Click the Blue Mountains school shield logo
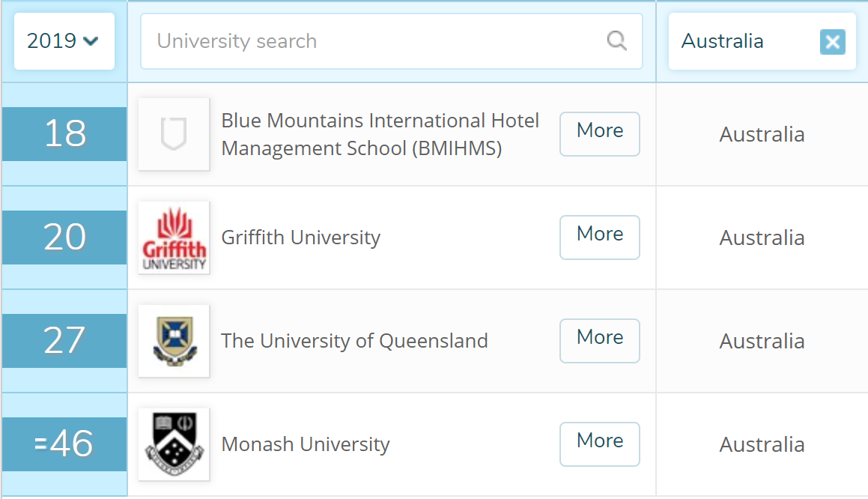 click(x=174, y=134)
